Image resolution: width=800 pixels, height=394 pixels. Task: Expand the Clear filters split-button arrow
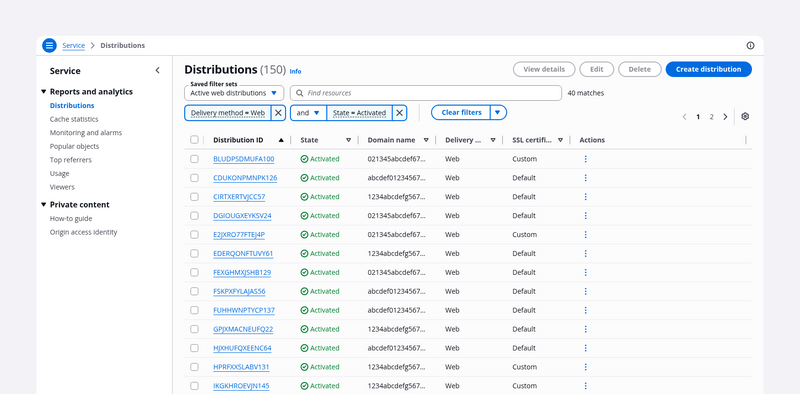(x=498, y=112)
